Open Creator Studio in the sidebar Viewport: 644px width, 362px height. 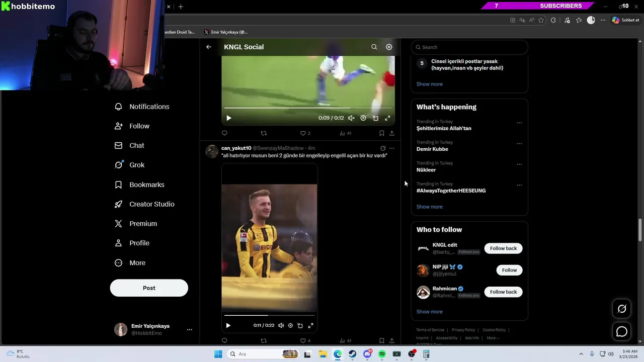[x=145, y=204]
